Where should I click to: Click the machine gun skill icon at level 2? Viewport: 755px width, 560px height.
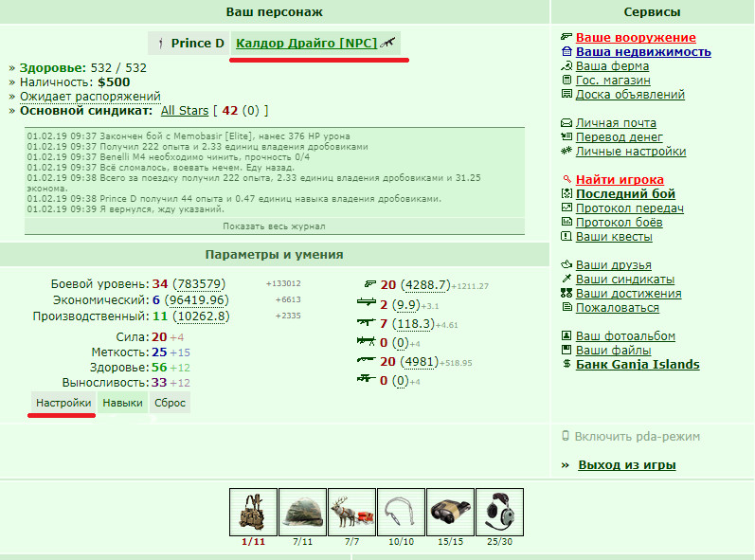pos(366,302)
